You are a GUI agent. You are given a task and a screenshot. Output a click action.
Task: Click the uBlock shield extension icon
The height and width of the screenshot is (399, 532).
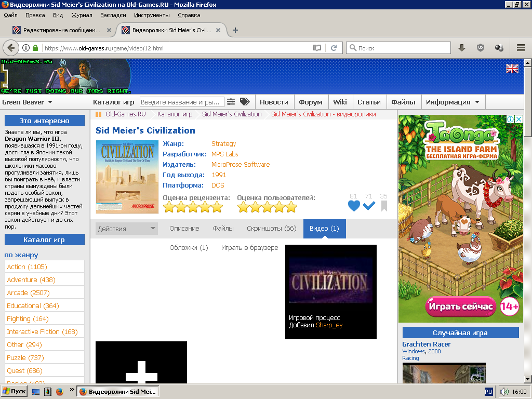[x=480, y=48]
